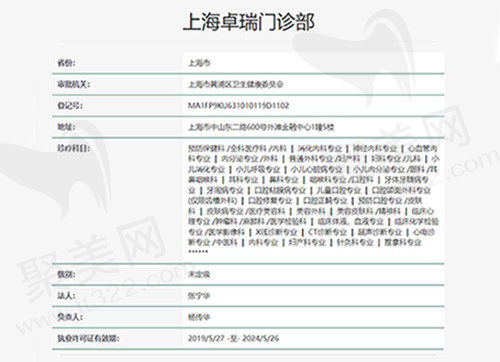Viewport: 500px width, 362px height.
Task: Click the 鼻科专业 specialty
Action: [x=284, y=180]
